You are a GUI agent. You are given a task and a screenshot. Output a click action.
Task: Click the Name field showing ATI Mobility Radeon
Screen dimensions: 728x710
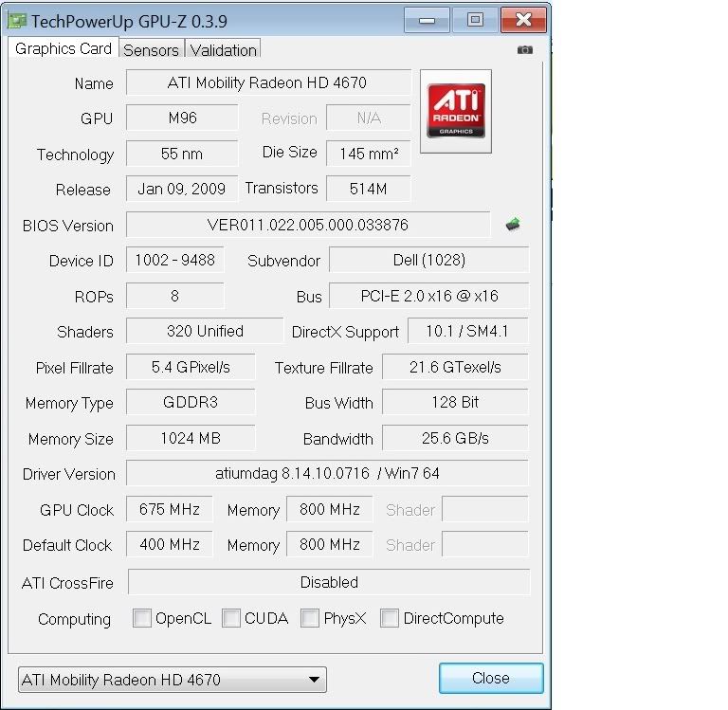coord(268,82)
